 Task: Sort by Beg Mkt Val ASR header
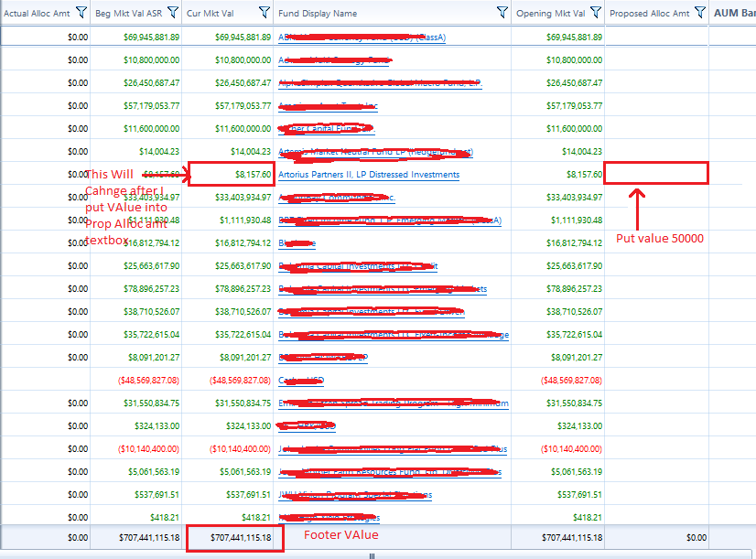pyautogui.click(x=129, y=14)
